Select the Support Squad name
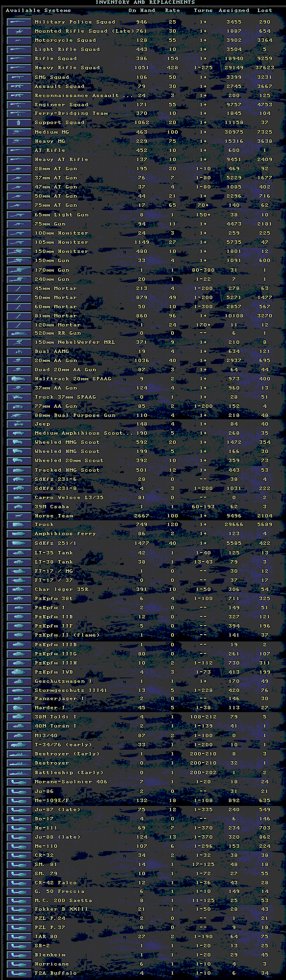Screen dimensions: 286x980 [60, 123]
